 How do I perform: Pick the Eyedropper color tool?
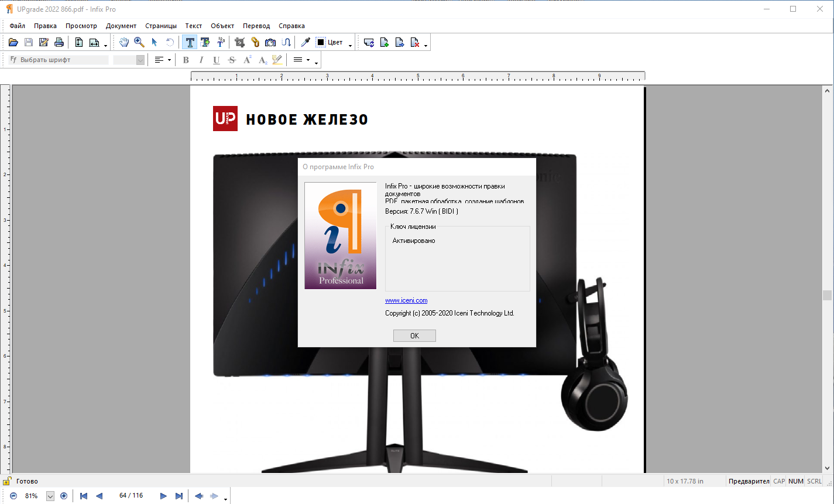click(x=305, y=42)
